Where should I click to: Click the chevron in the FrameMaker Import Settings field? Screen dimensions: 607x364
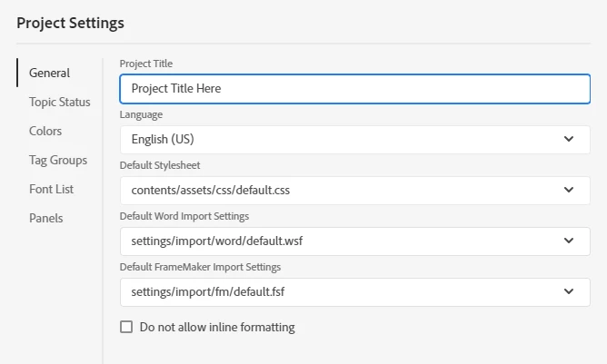(x=569, y=291)
